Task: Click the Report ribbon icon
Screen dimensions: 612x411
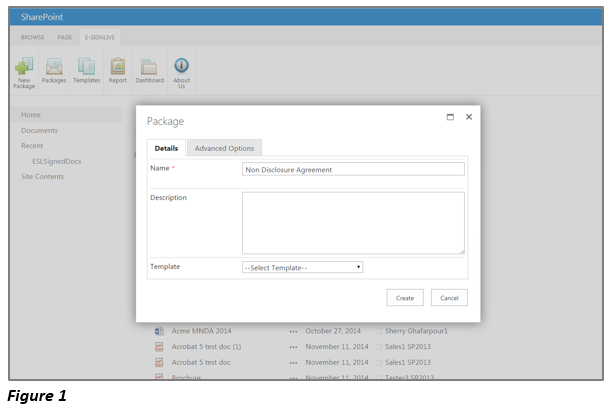Action: tap(117, 66)
